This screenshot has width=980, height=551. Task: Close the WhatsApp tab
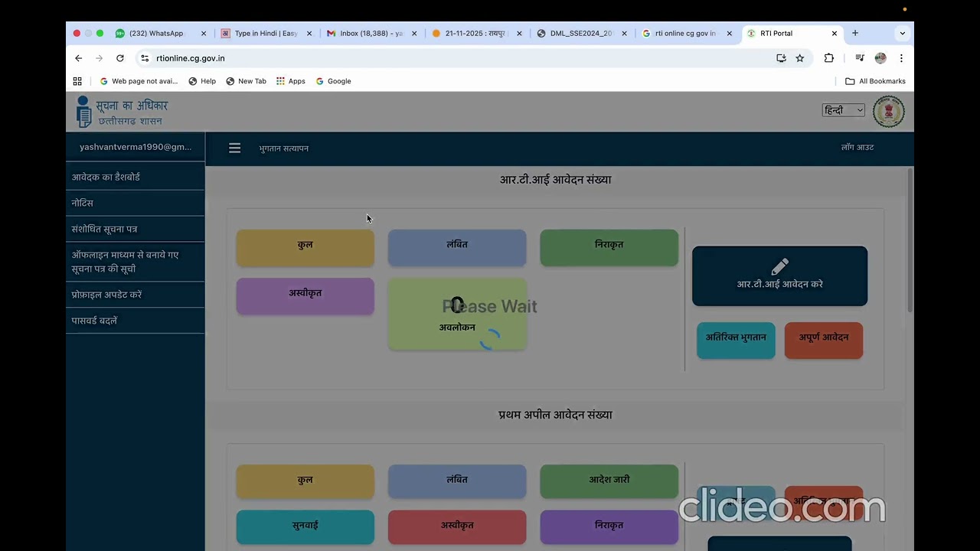[x=204, y=34]
